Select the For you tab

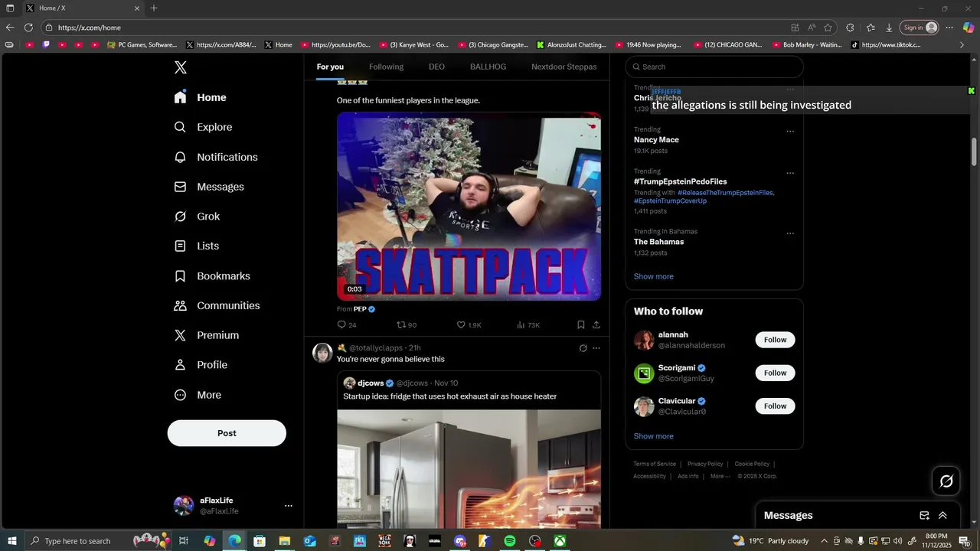[330, 67]
